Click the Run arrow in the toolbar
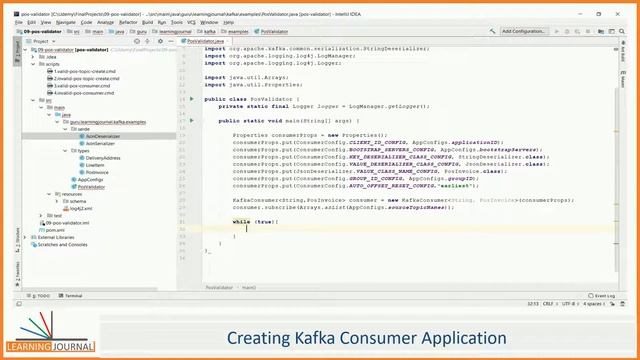 [556, 31]
